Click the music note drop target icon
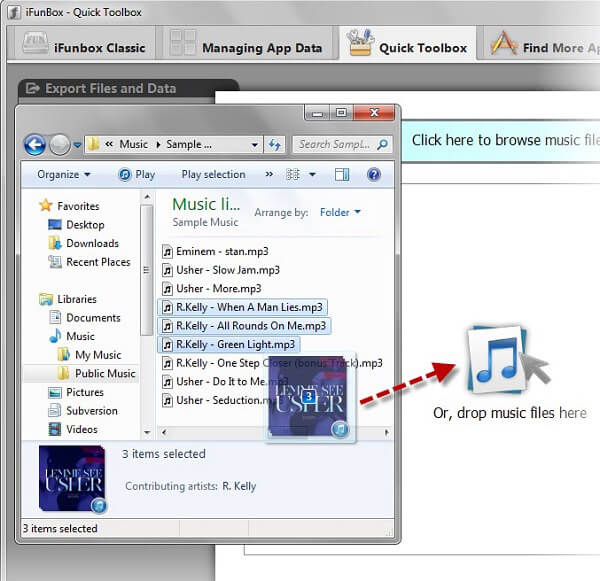The height and width of the screenshot is (581, 600). 498,359
